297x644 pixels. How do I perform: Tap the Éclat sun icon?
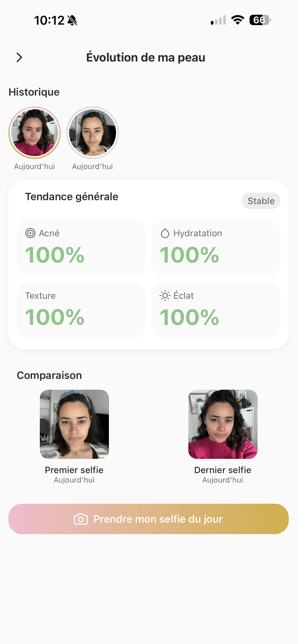165,296
